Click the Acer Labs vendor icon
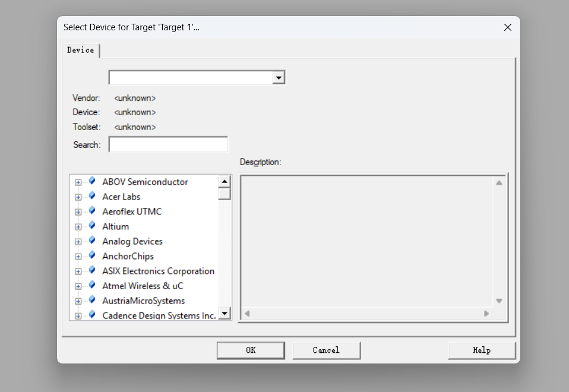Image resolution: width=569 pixels, height=392 pixels. pos(92,195)
